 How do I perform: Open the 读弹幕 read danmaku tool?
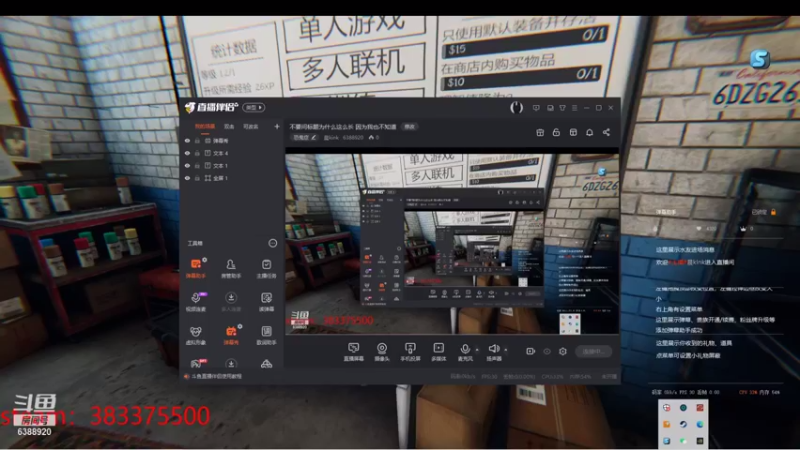coord(266,302)
